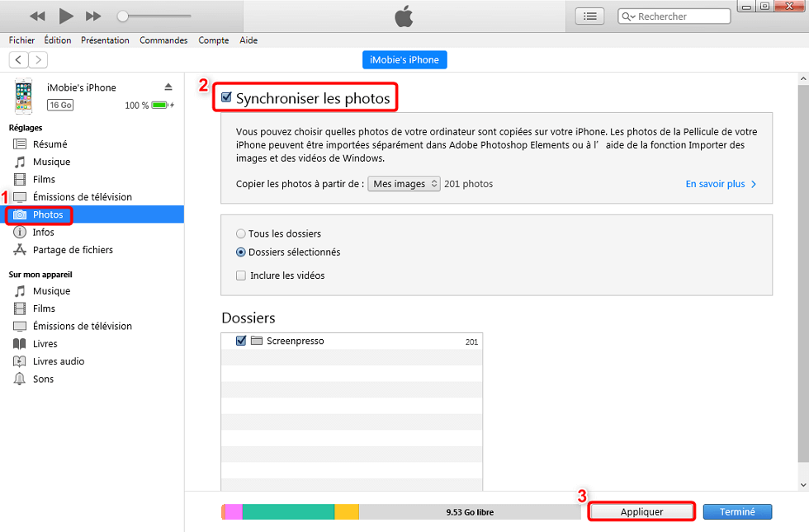The image size is (809, 532).
Task: Click the Terminé button
Action: [x=737, y=512]
